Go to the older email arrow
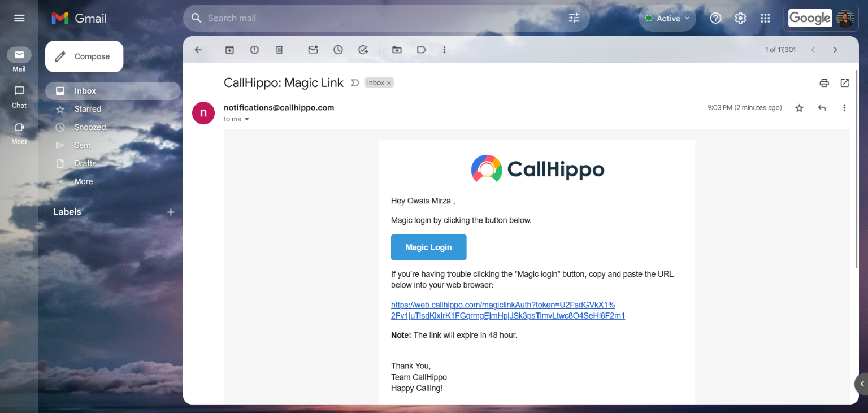The height and width of the screenshot is (413, 868). (835, 50)
